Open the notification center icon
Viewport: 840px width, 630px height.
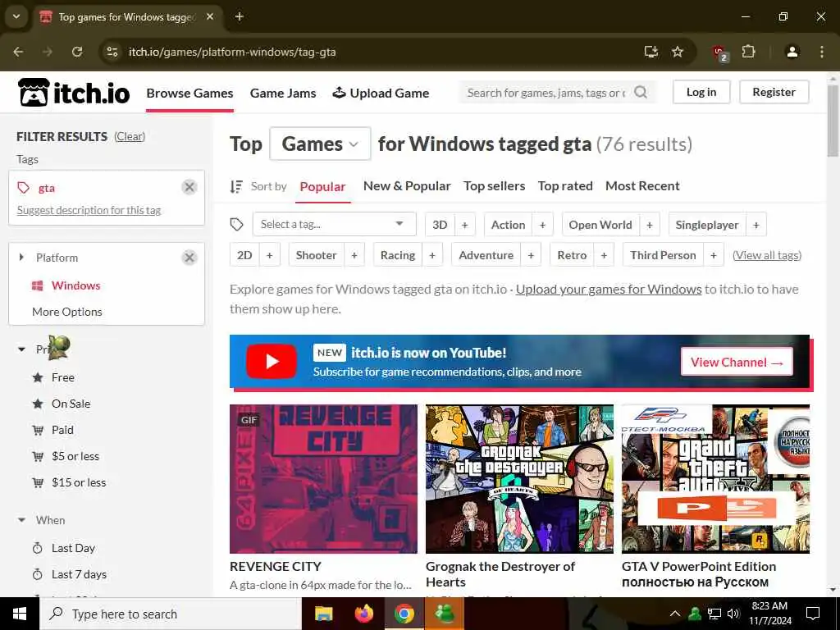[813, 614]
